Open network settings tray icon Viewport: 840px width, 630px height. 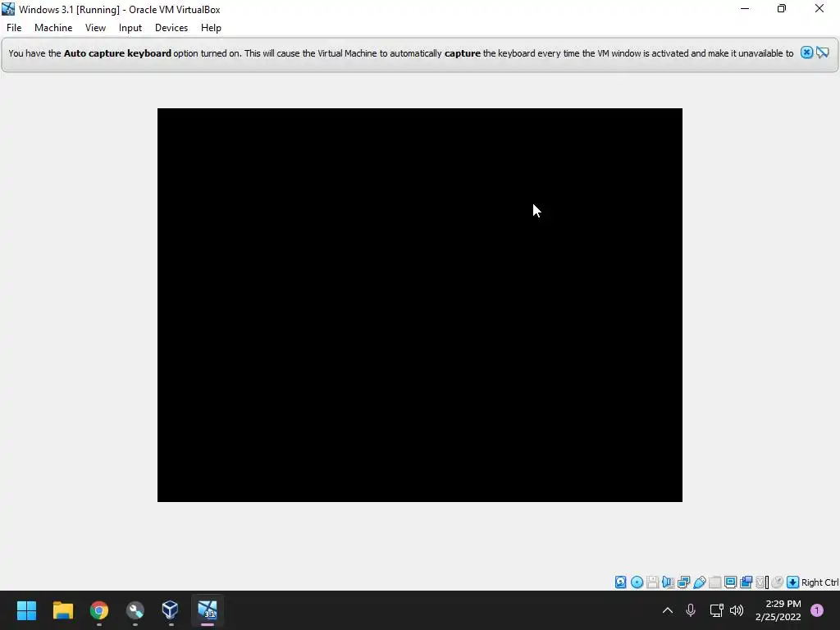tap(716, 610)
